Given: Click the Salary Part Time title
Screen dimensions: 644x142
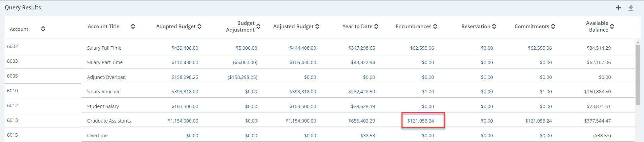Looking at the screenshot, I should (x=105, y=62).
